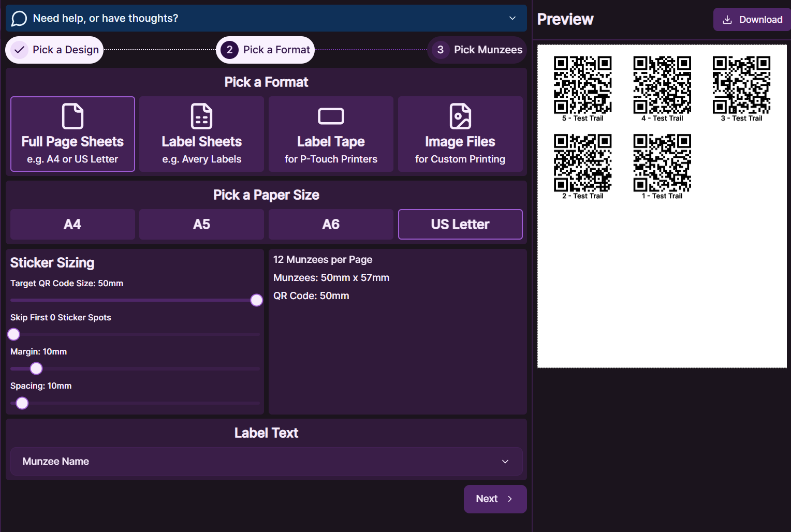
Task: Click the Full Page Sheets document icon
Action: pyautogui.click(x=72, y=116)
